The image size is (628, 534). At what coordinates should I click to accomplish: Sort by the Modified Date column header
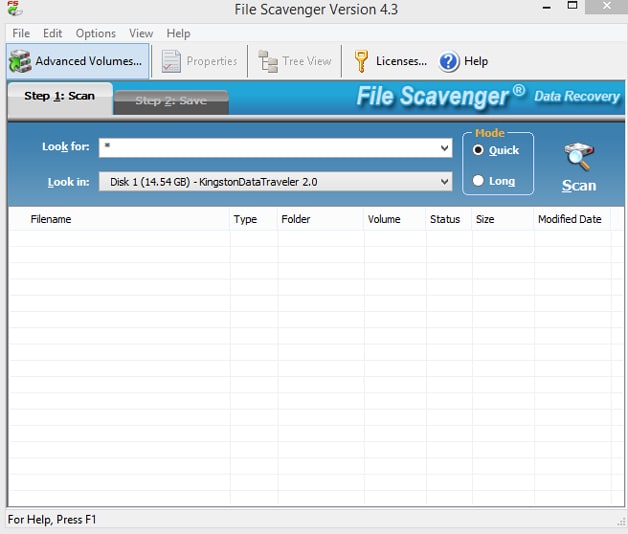pos(570,219)
